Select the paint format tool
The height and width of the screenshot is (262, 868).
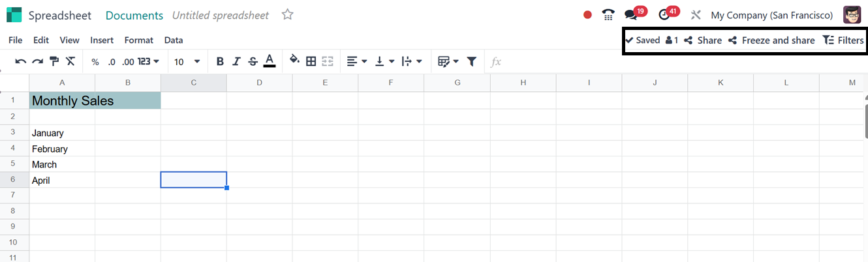tap(54, 61)
